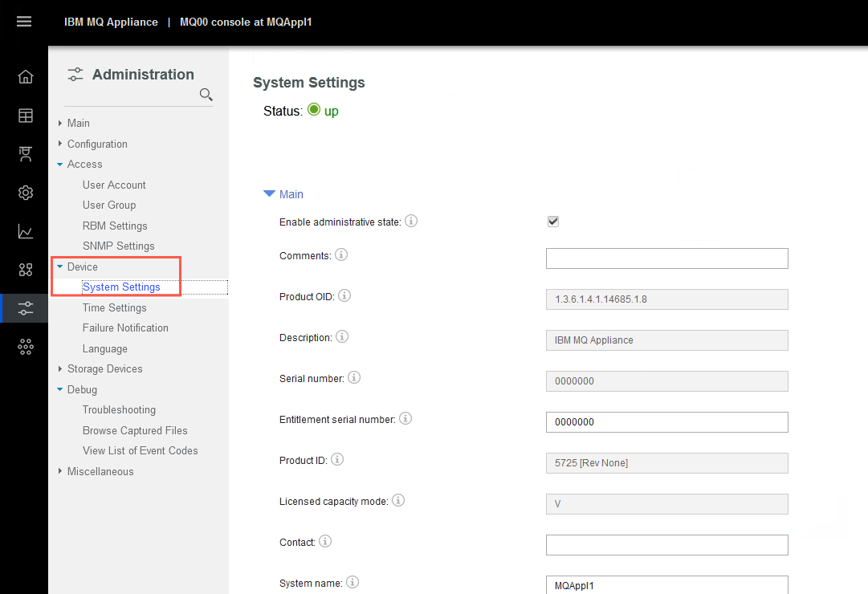Expand the Configuration tree node
The width and height of the screenshot is (868, 594).
coord(59,144)
